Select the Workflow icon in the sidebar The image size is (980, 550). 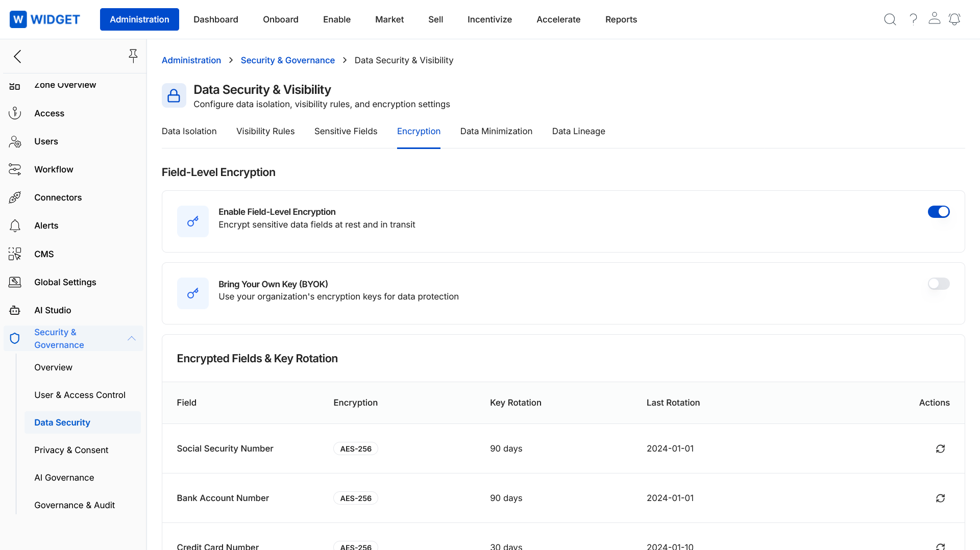point(15,169)
